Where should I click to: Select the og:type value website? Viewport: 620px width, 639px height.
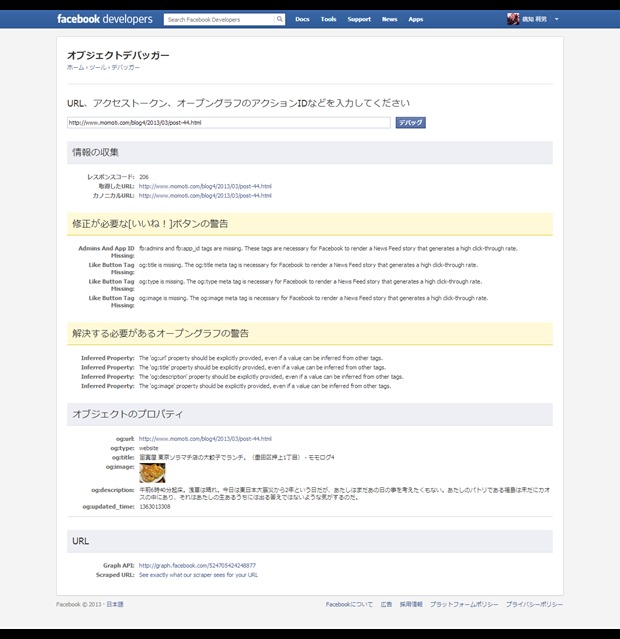tap(148, 448)
